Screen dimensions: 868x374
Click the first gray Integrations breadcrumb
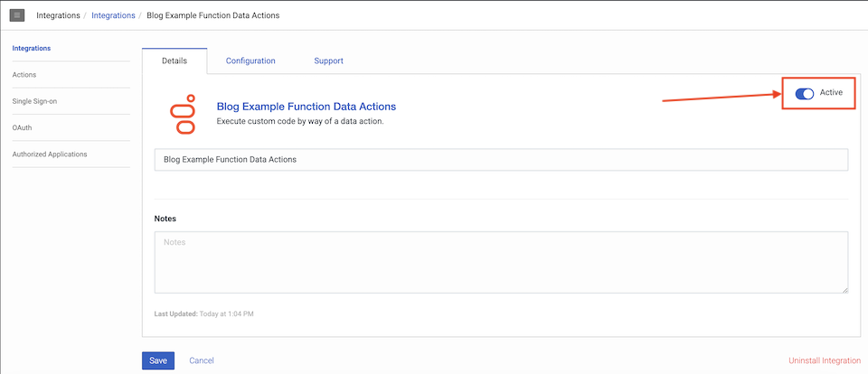[x=57, y=15]
